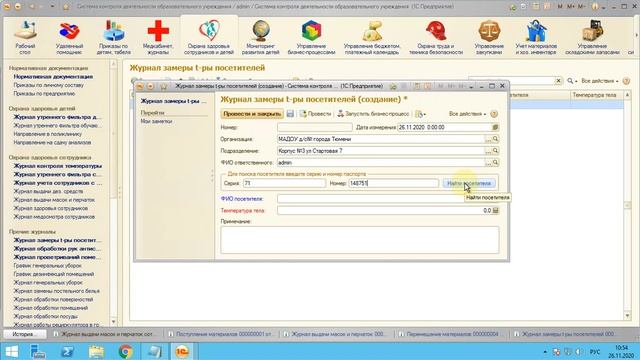640x360 pixels.
Task: Open Управление складскими запасами section
Action: click(592, 38)
